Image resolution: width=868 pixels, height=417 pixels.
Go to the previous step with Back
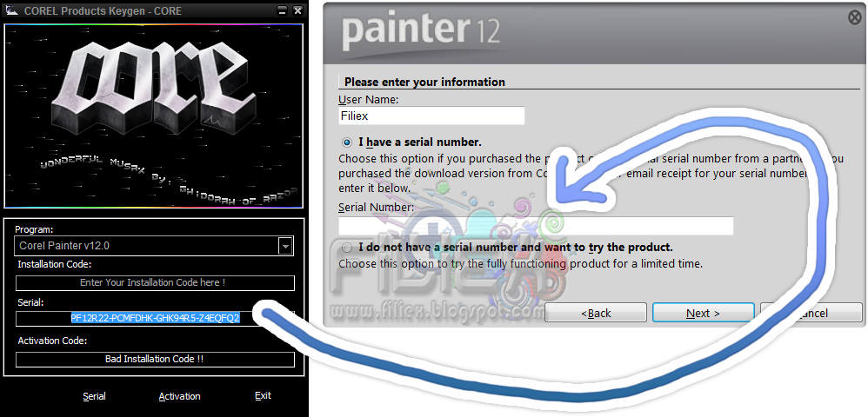[596, 313]
